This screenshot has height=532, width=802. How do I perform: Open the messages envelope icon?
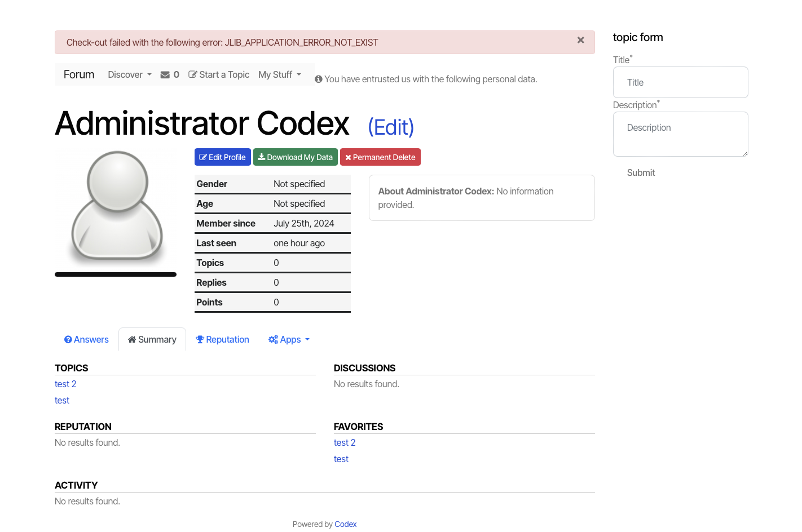165,75
